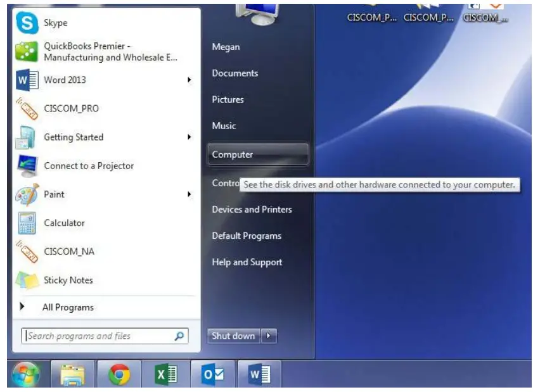Viewport: 533px width, 392px height.
Task: Click the 'Calculator' label
Action: click(x=64, y=223)
